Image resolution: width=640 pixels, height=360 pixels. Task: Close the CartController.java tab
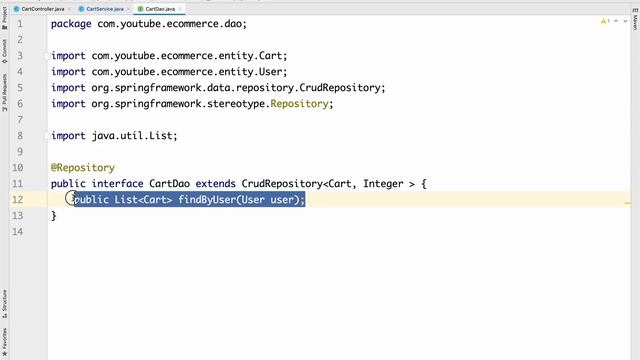point(69,9)
